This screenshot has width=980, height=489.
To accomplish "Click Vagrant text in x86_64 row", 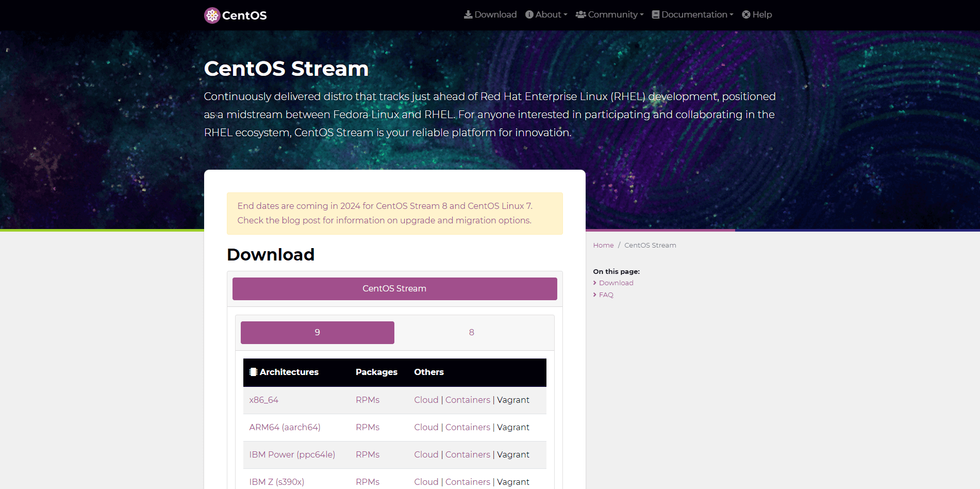I will [x=513, y=400].
